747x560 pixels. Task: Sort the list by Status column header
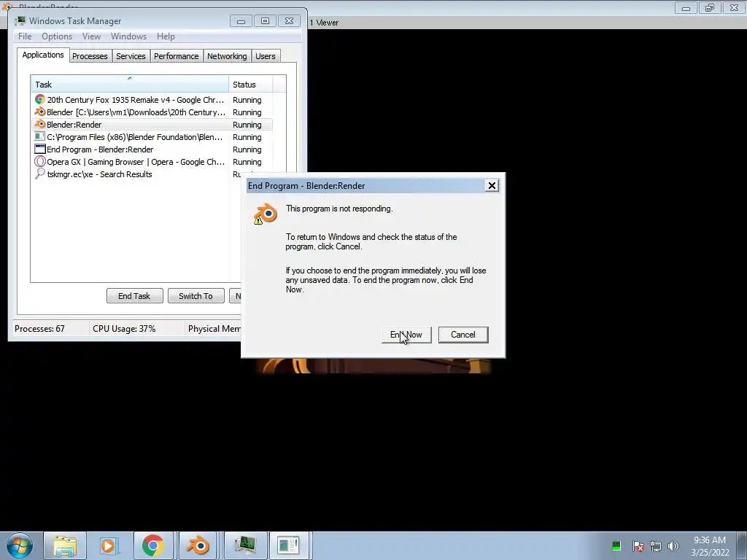(251, 85)
